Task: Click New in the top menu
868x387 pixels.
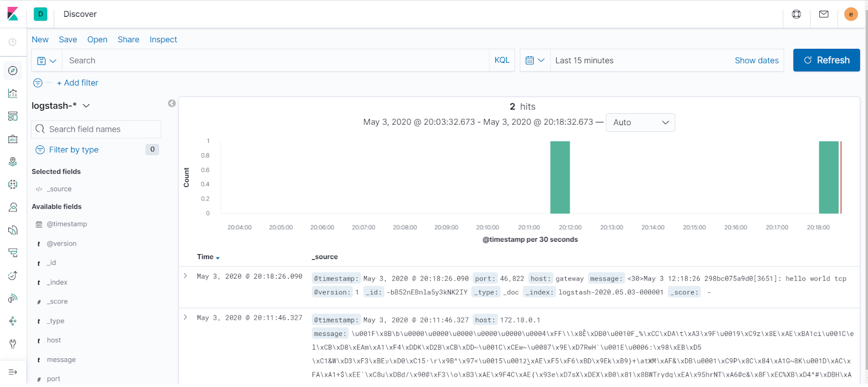Action: pyautogui.click(x=40, y=40)
